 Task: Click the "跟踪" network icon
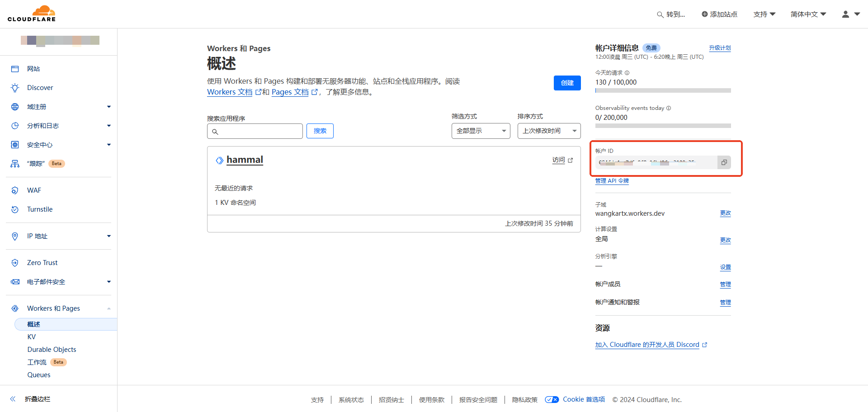[x=15, y=164]
